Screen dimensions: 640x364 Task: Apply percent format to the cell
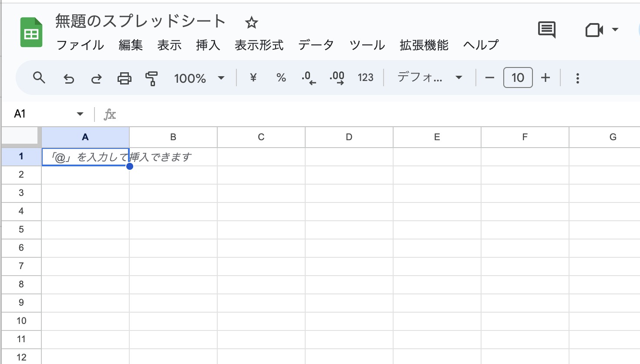click(281, 78)
